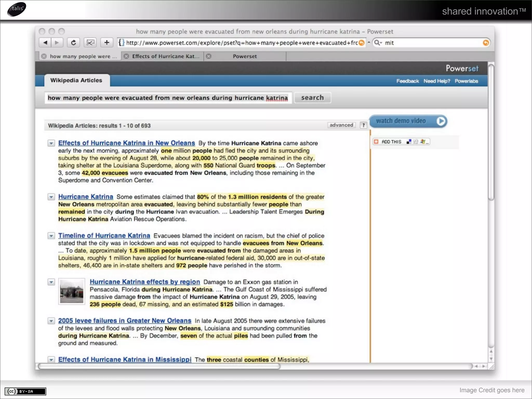Close the 'how many people were' tab
The image size is (532, 399).
click(x=44, y=56)
